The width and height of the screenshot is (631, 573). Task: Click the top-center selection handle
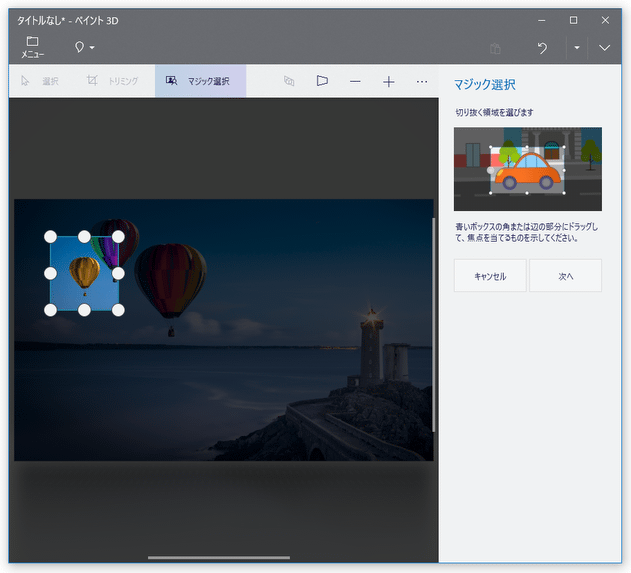pos(84,237)
